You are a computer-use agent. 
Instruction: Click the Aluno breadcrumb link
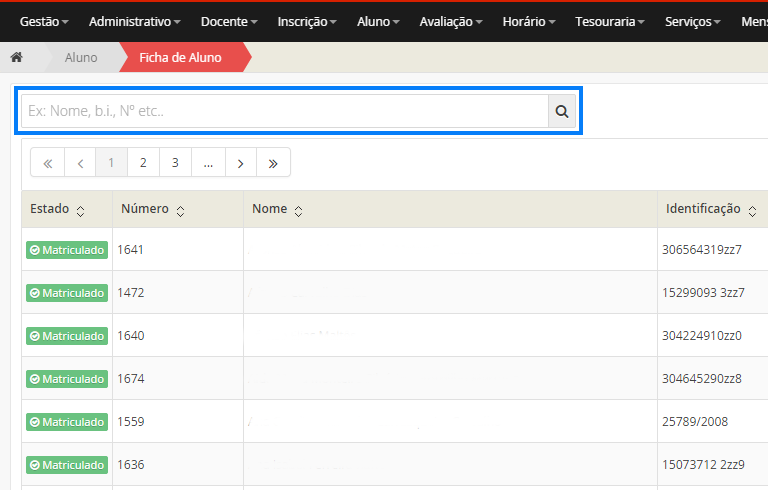(x=81, y=57)
